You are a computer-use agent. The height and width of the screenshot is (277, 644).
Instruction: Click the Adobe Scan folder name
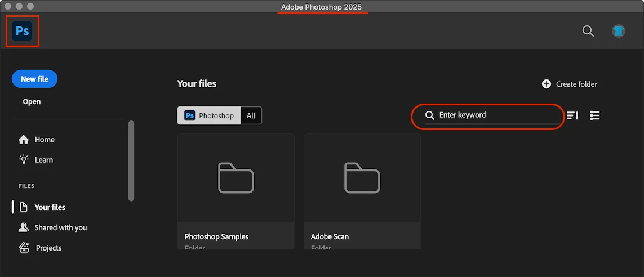(x=330, y=237)
